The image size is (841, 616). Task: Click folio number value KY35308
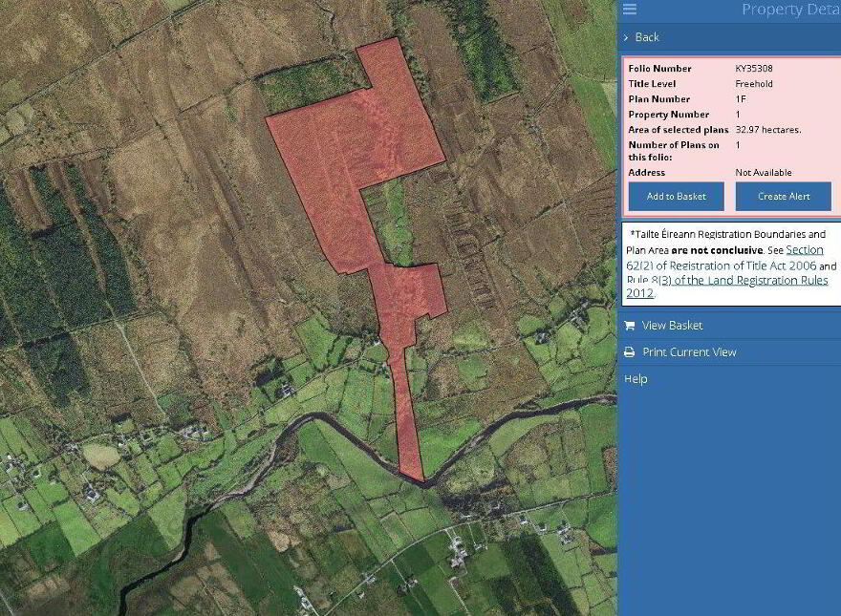754,68
